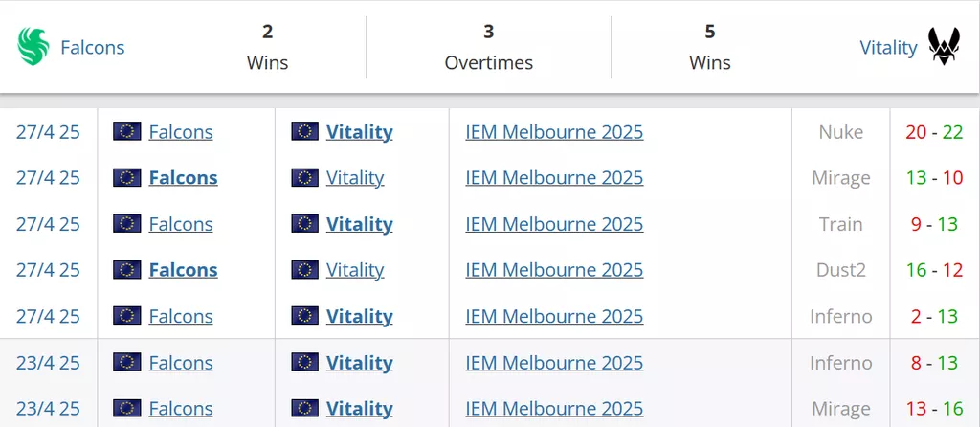Screen dimensions: 980x427
Task: Click the Vitality link in the Dust2 row
Action: (355, 270)
